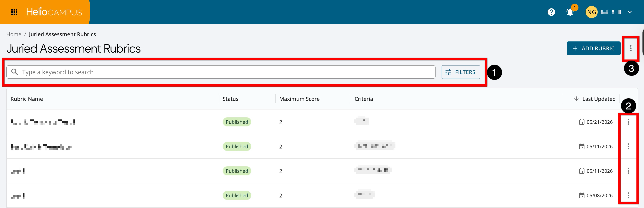Viewport: 644px width, 208px height.
Task: Expand the user account dropdown chevron
Action: click(630, 12)
